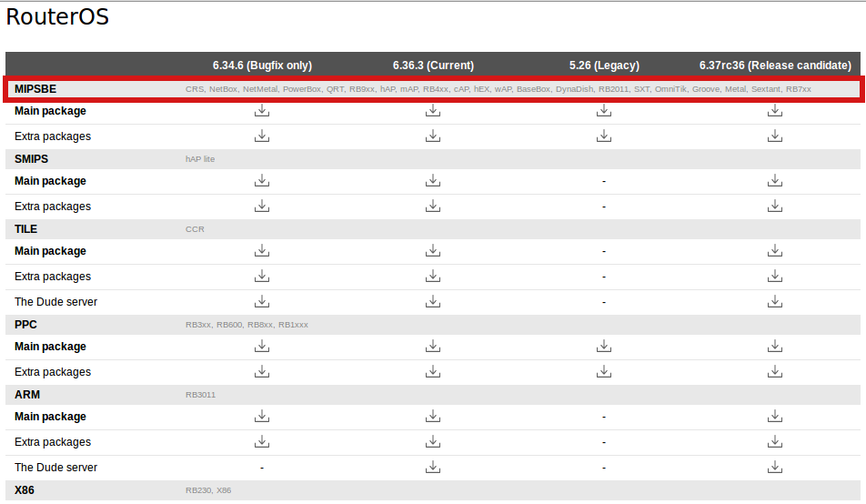Click the "6.36.3 (Current)" column header
Viewport: 866px width, 504px height.
[434, 66]
